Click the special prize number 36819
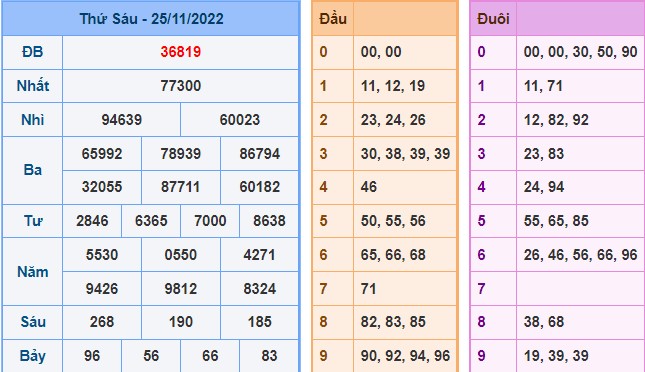The width and height of the screenshot is (645, 372). [181, 52]
